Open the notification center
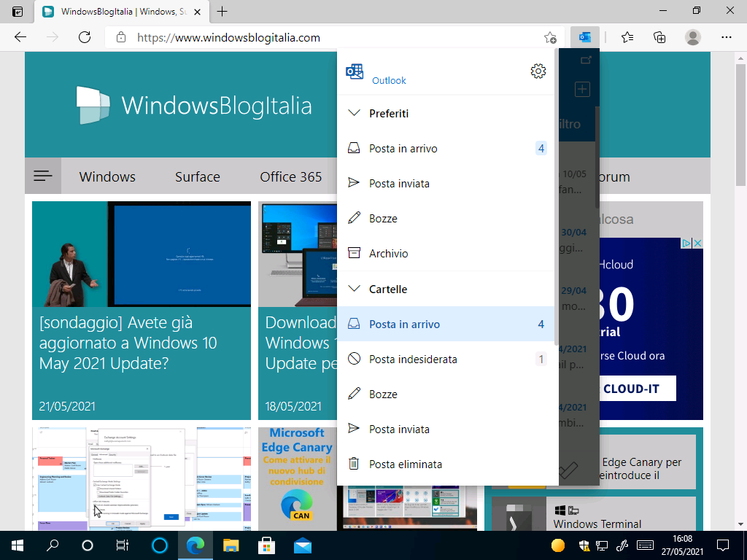Screen dimensions: 747x560 (723, 545)
